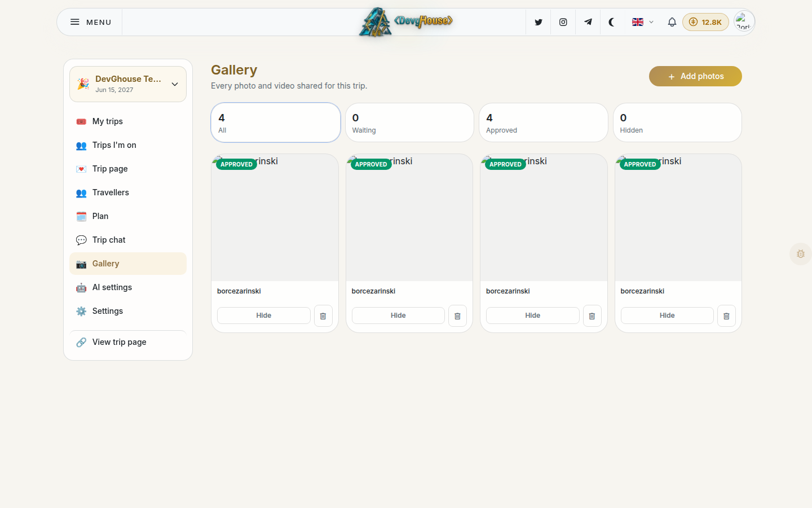
Task: Select Travellers in the sidebar
Action: point(128,192)
